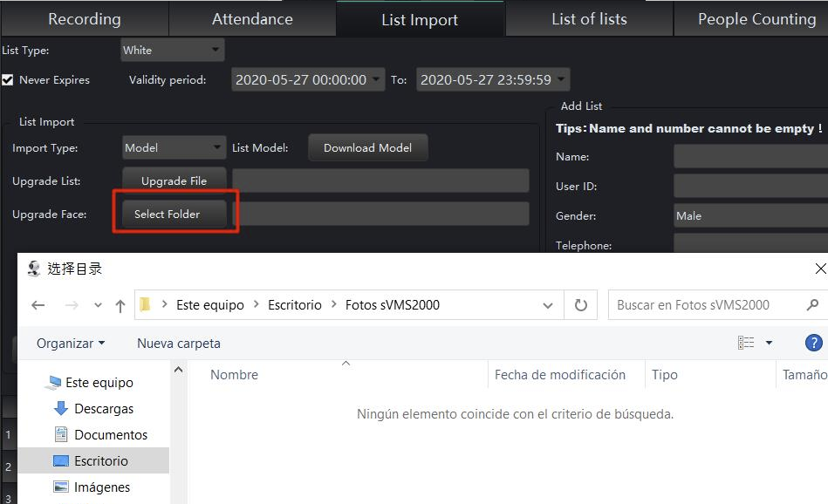Click Nueva carpeta to create a folder
The height and width of the screenshot is (504, 828).
coord(178,343)
